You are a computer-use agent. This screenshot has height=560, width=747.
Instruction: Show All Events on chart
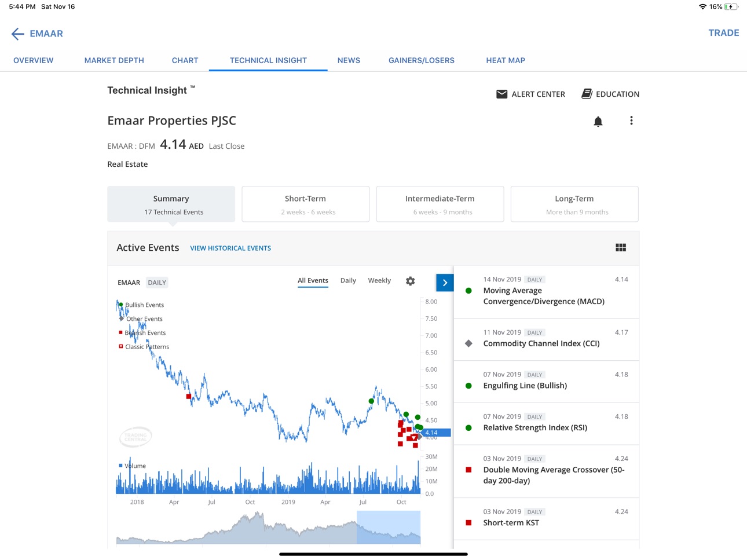313,281
